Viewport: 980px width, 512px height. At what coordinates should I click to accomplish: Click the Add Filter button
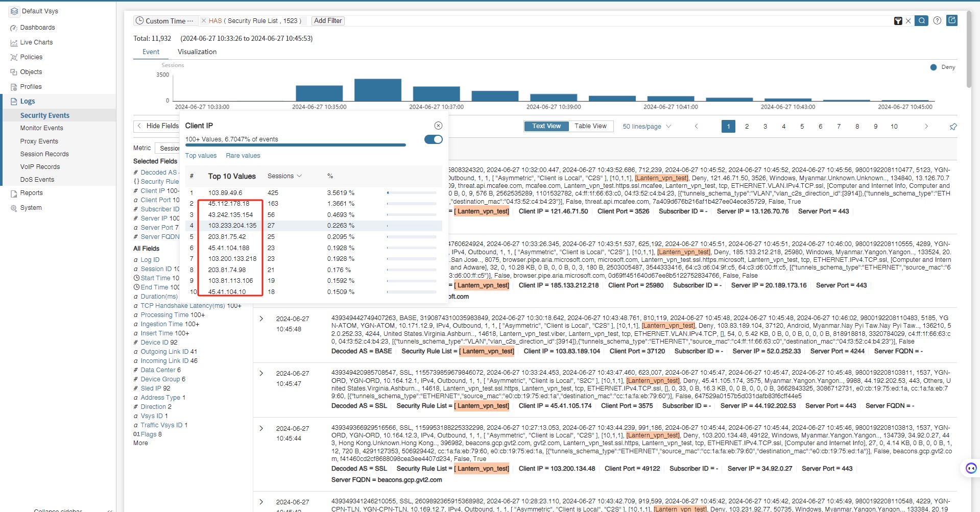[x=328, y=21]
